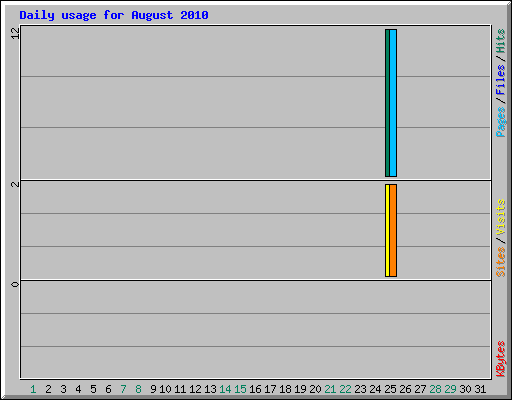The width and height of the screenshot is (512, 400).
Task: Click day 1 on the x-axis
Action: [x=33, y=389]
